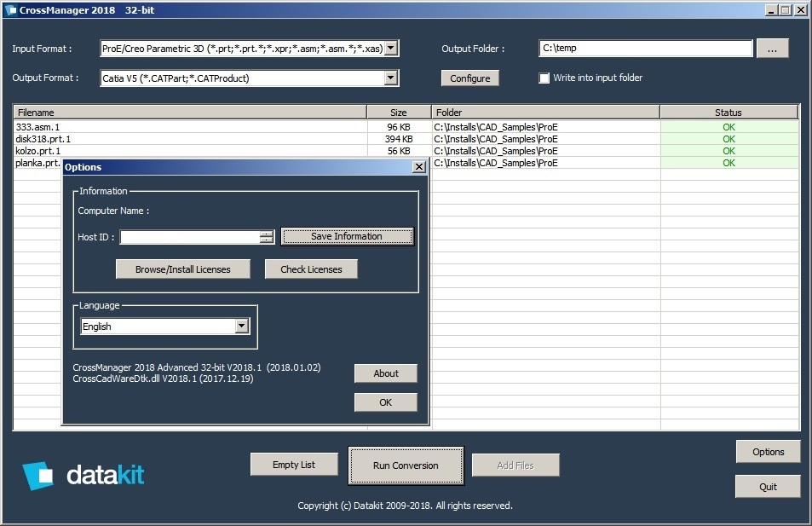
Task: Click the Configure button
Action: point(469,78)
